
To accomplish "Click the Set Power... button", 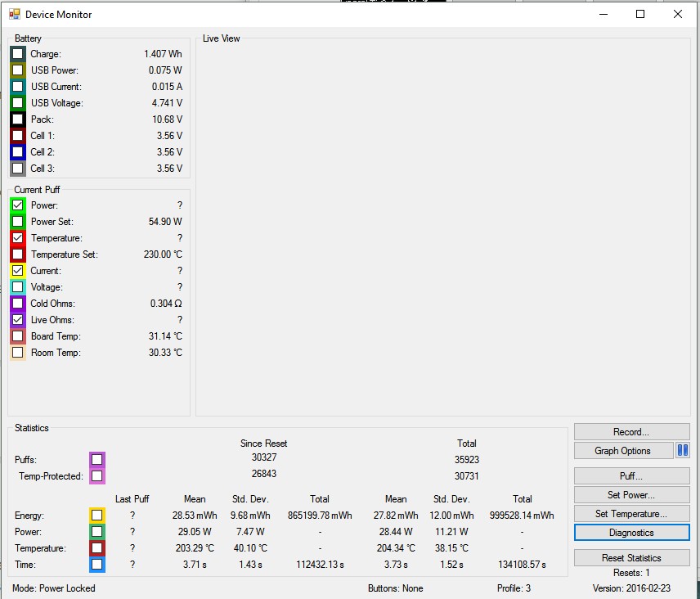I will (631, 494).
